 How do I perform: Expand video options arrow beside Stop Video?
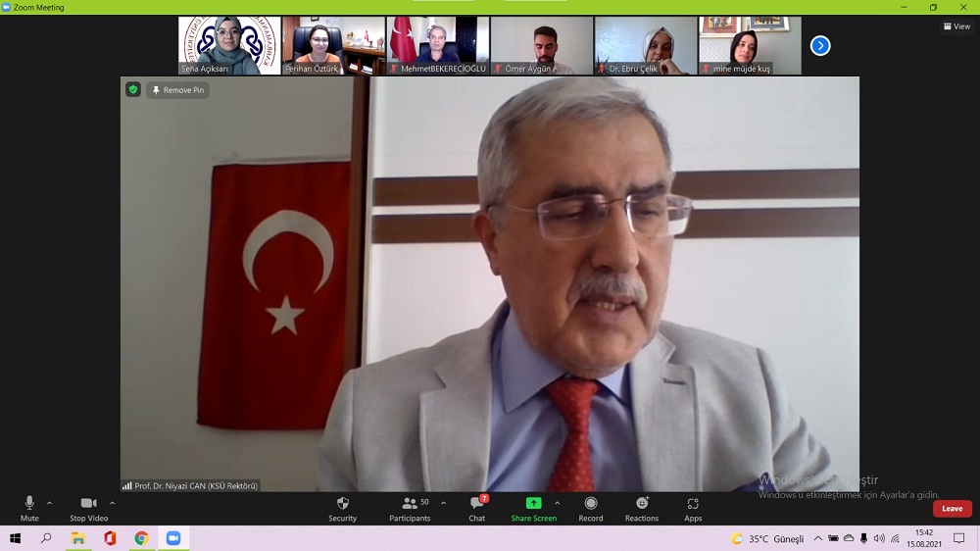112,503
